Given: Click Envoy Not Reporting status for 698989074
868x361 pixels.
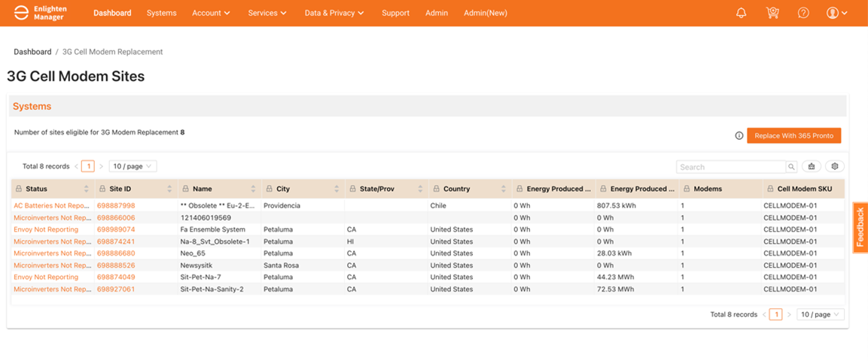Looking at the screenshot, I should [x=46, y=229].
